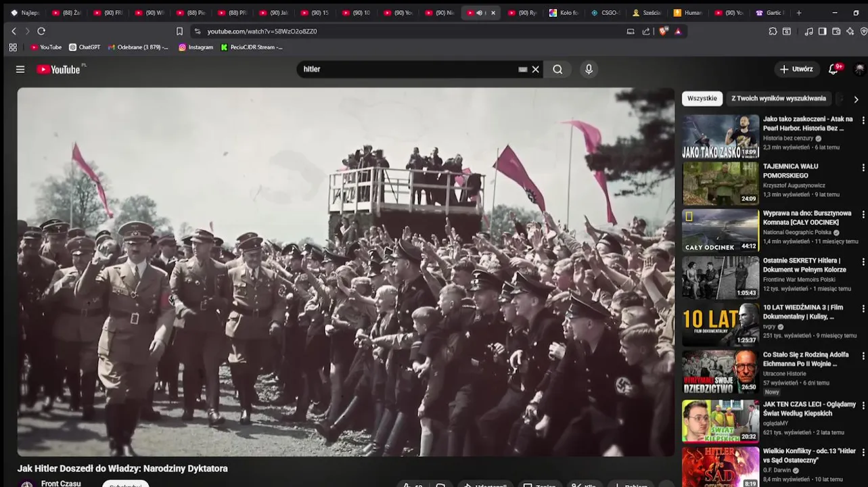868x487 pixels.
Task: Open the browser extensions puzzle icon
Action: pyautogui.click(x=773, y=31)
